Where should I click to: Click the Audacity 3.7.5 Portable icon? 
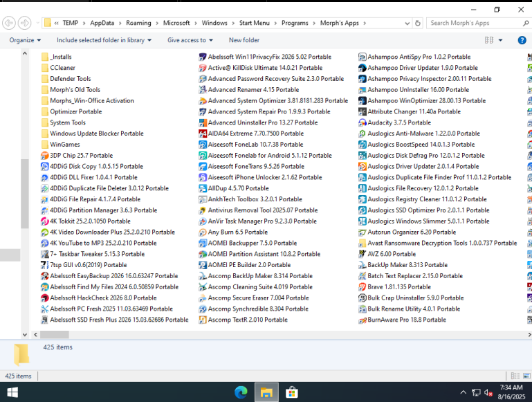click(363, 122)
